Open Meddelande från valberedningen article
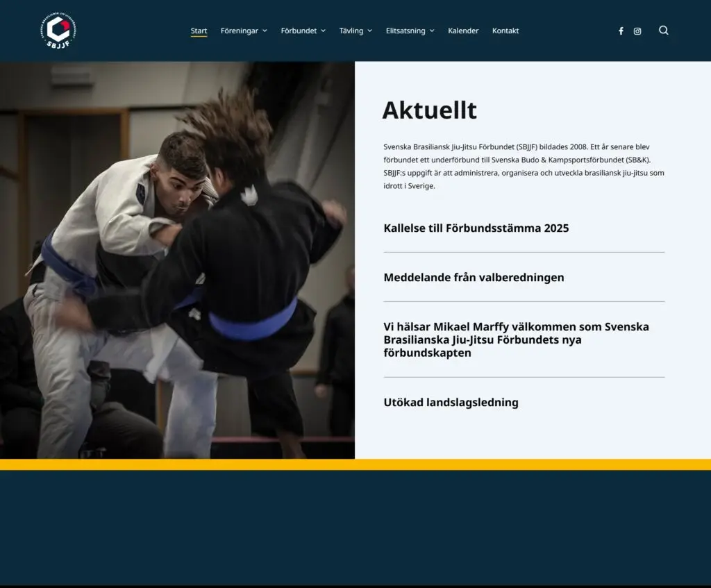 click(x=474, y=278)
